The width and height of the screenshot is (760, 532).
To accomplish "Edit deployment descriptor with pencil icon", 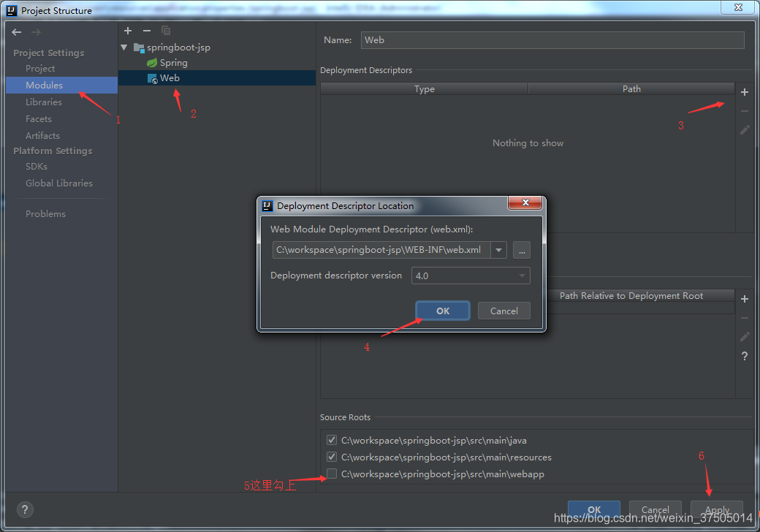I will coord(745,130).
